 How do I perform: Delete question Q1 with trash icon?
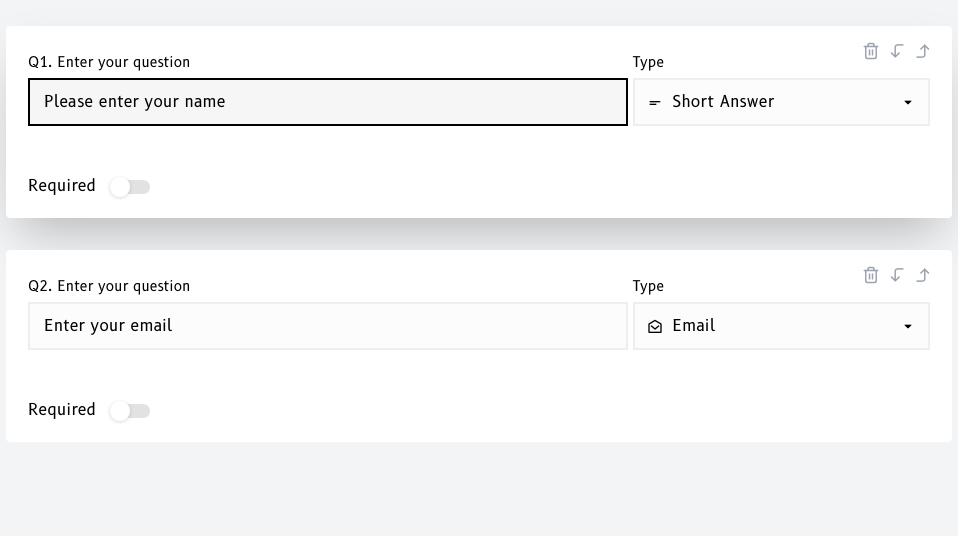point(871,51)
